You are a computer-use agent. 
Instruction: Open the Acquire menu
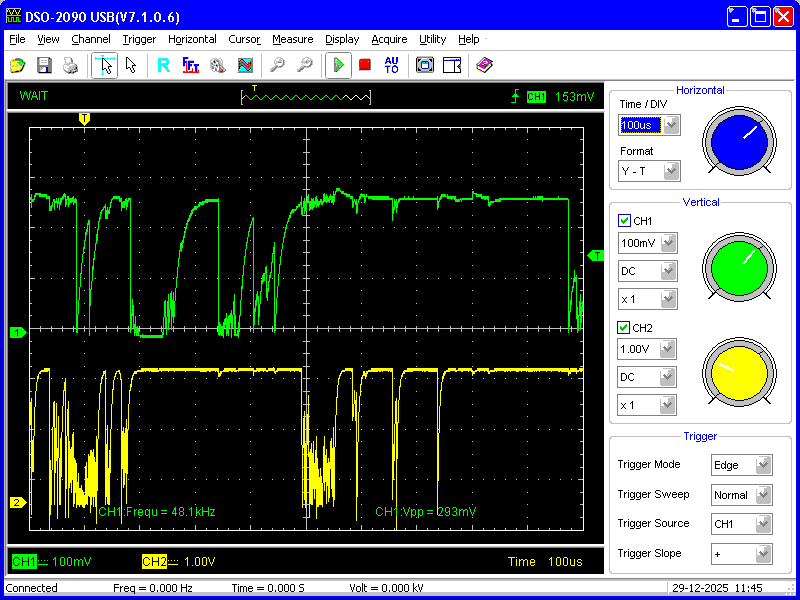coord(389,39)
